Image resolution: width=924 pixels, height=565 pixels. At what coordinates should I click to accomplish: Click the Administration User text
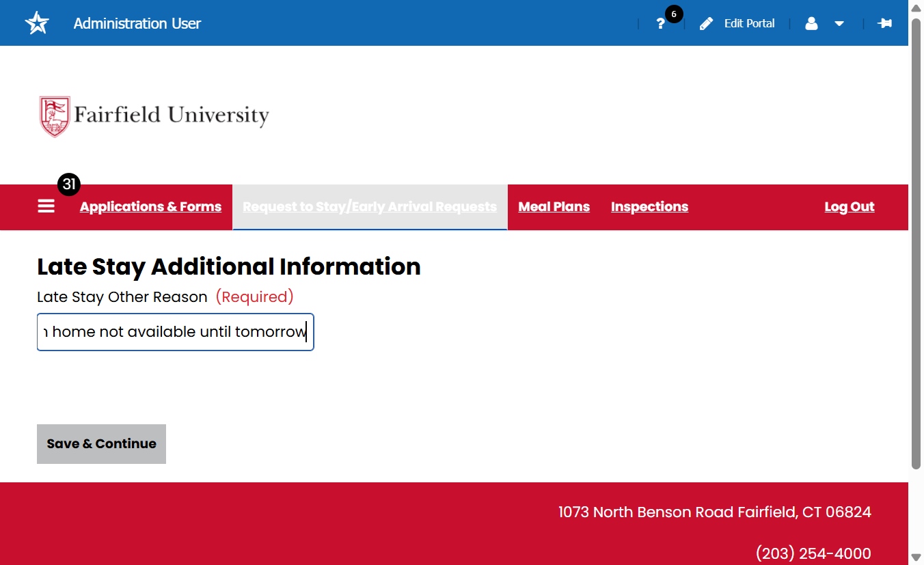tap(137, 23)
